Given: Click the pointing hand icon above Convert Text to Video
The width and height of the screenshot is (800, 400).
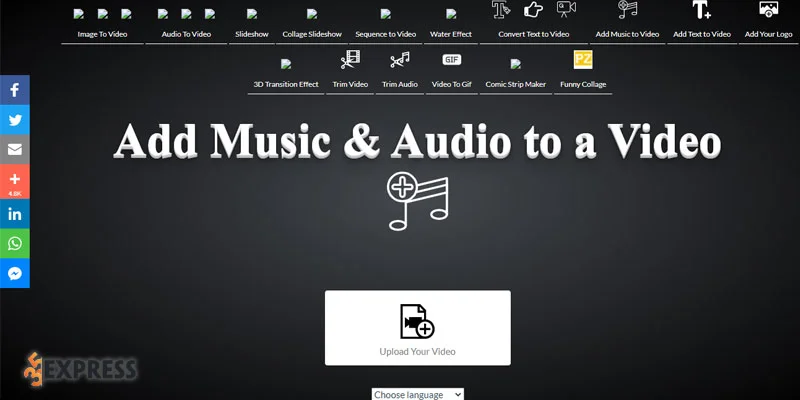Looking at the screenshot, I should (534, 9).
